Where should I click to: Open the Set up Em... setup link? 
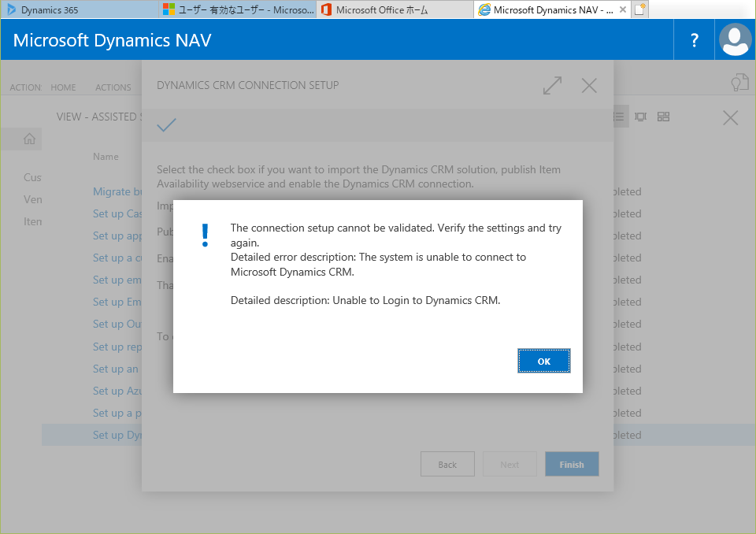coord(117,302)
